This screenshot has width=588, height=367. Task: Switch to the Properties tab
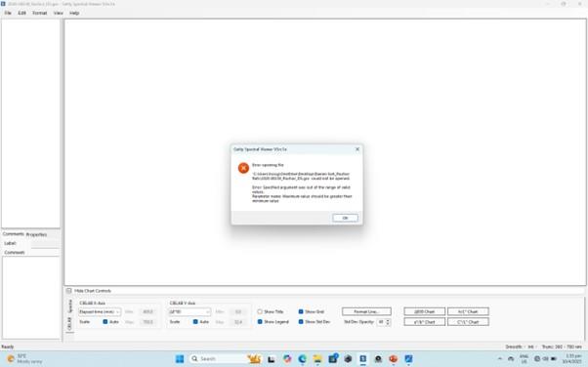coord(36,234)
